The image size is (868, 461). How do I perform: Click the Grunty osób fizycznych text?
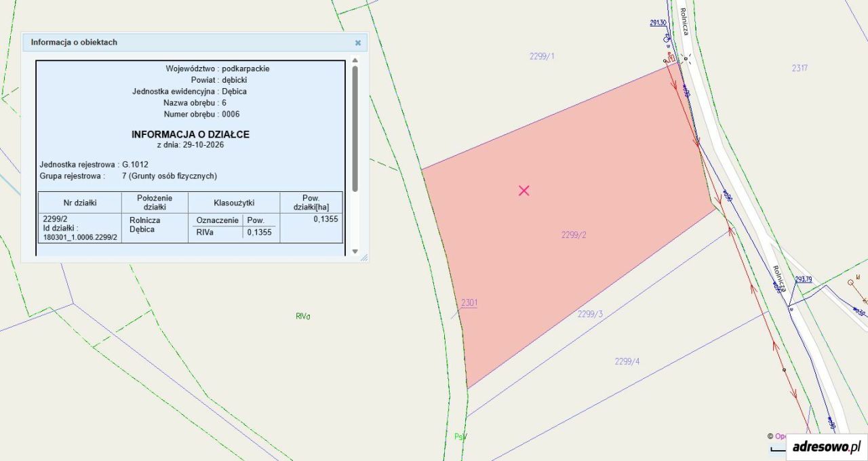tap(172, 176)
